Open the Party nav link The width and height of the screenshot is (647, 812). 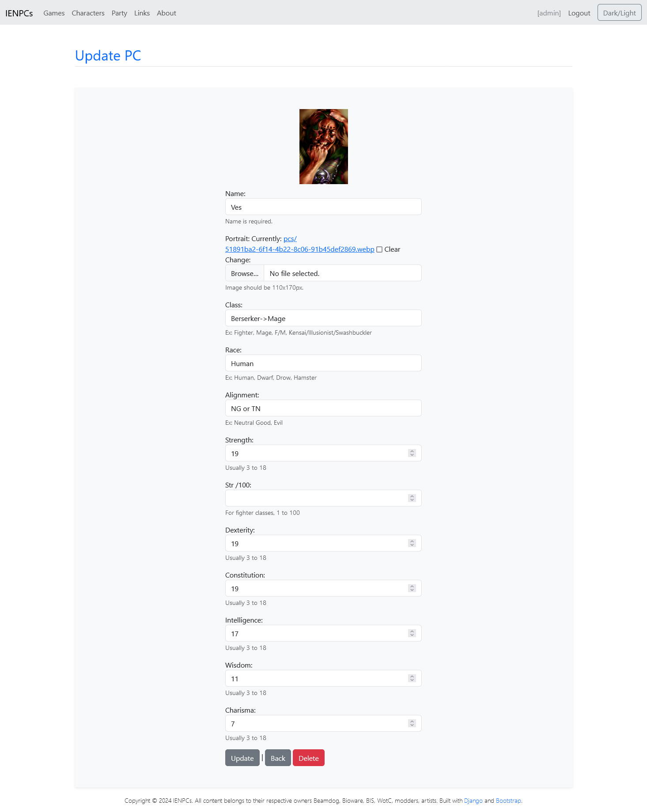(119, 13)
